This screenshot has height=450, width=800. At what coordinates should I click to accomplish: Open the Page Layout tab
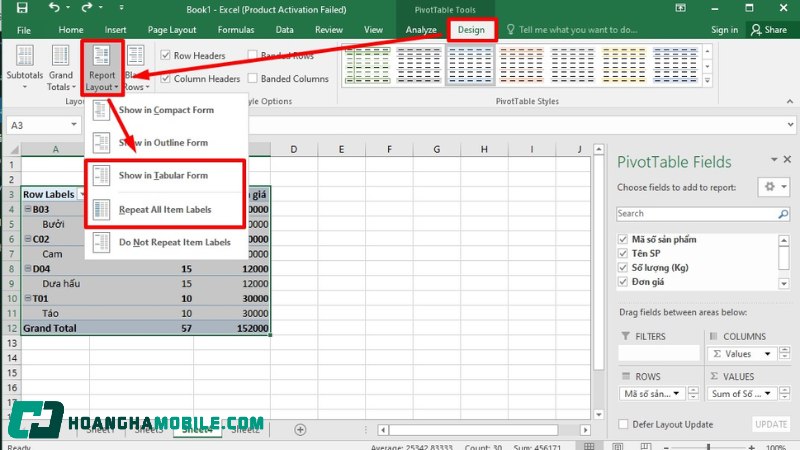point(172,30)
